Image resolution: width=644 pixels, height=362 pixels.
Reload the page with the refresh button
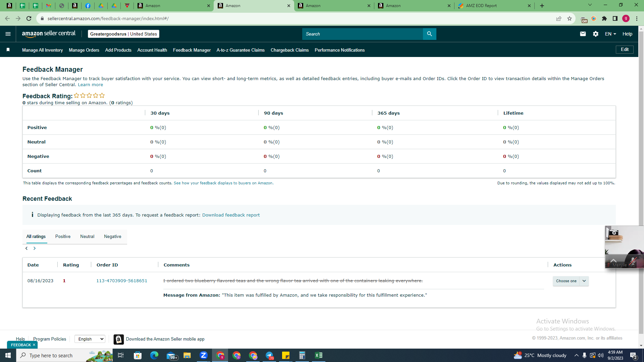pyautogui.click(x=29, y=18)
